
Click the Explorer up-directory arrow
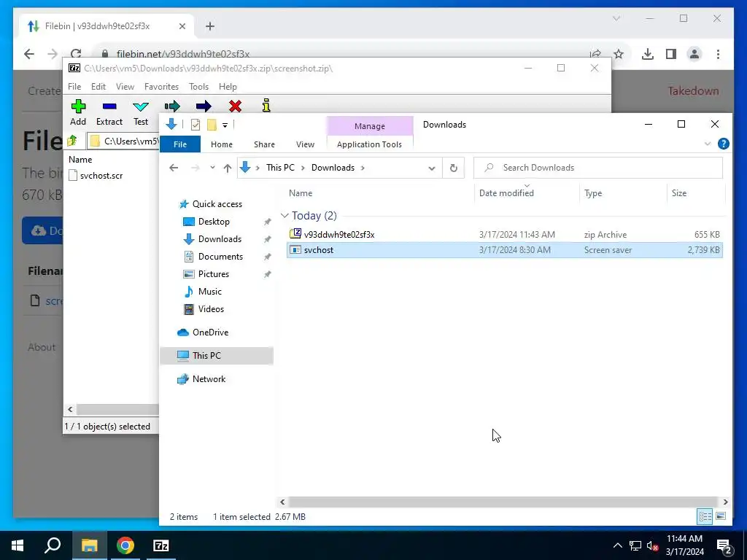[x=228, y=168]
